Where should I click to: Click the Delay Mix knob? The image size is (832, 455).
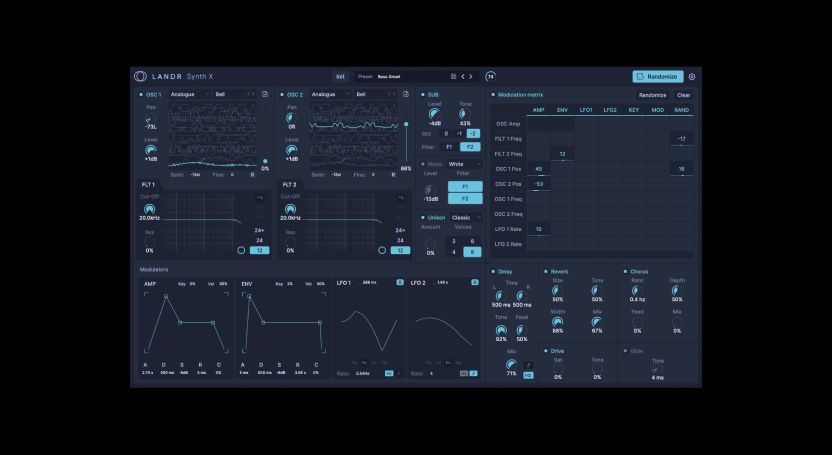pos(510,364)
